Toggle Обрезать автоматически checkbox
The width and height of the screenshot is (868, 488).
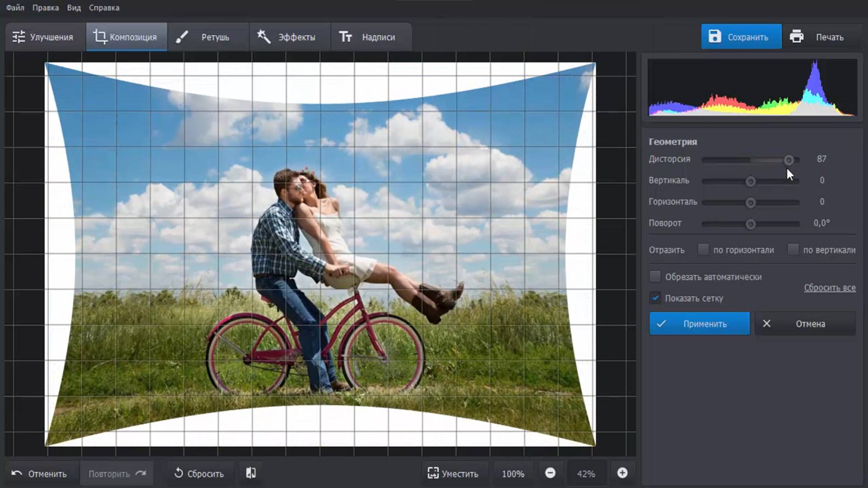(x=655, y=277)
